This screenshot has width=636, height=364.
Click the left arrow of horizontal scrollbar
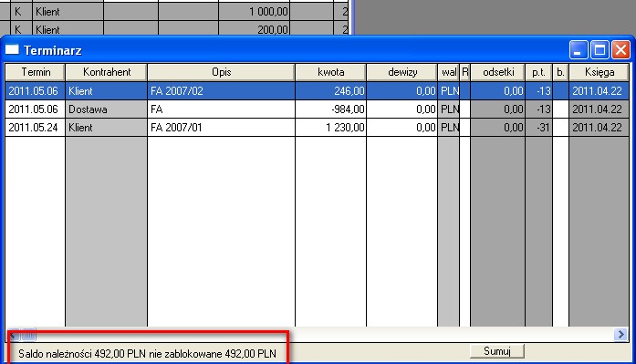pyautogui.click(x=13, y=335)
